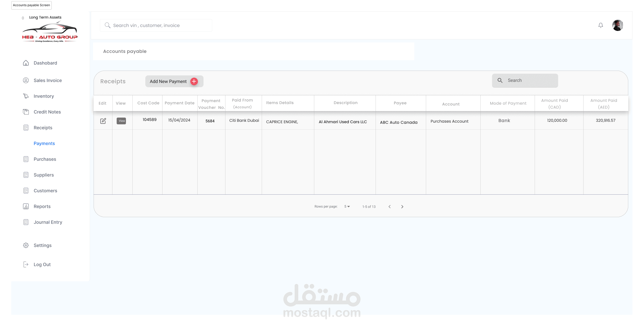Open Purchases in the sidebar

tap(45, 159)
